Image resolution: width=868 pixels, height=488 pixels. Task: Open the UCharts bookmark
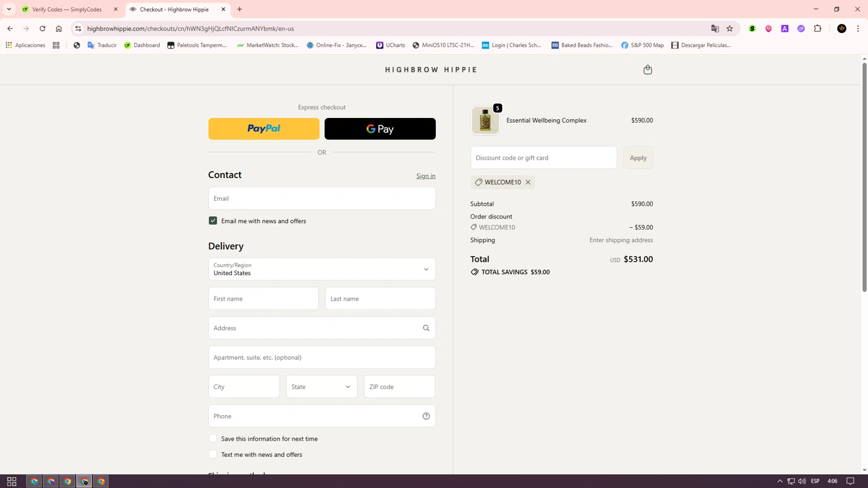[x=391, y=45]
